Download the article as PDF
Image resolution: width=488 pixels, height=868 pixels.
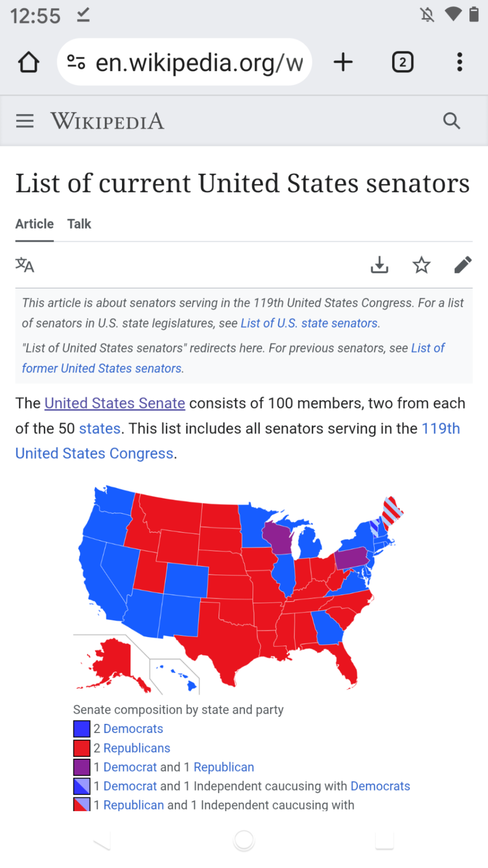380,265
